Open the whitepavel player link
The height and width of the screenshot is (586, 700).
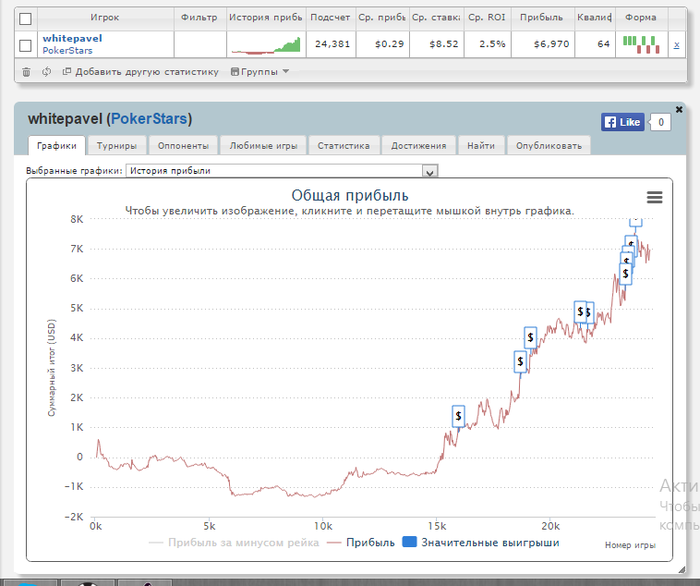coord(72,38)
